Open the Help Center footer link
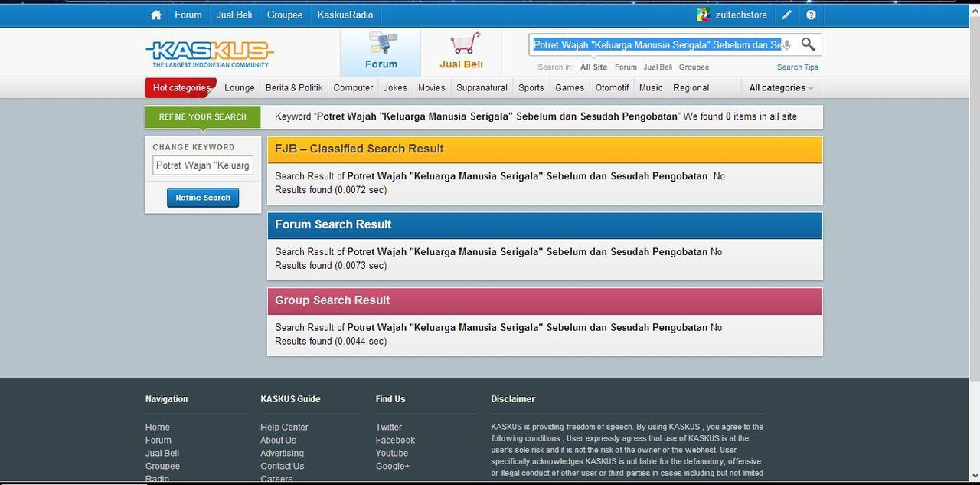Viewport: 980px width, 485px height. tap(284, 428)
